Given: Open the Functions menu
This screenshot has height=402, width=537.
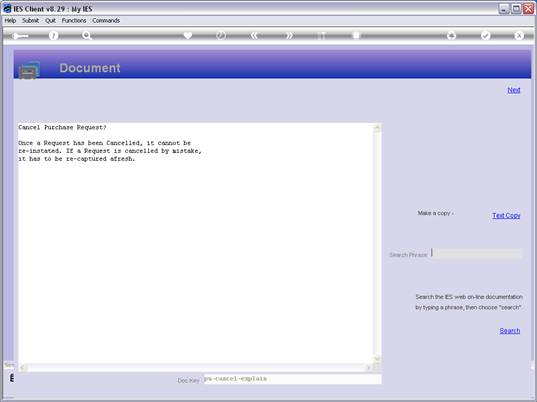Looking at the screenshot, I should 74,21.
